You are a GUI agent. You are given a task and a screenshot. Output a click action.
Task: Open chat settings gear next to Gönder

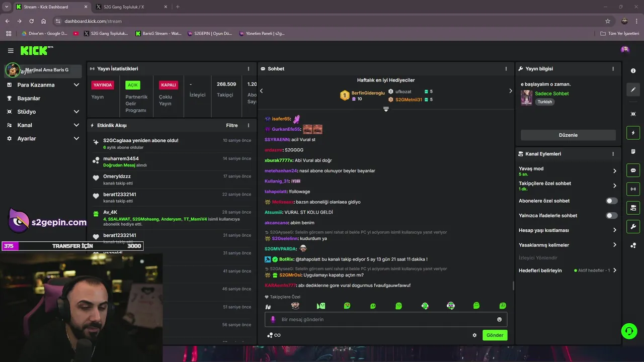[x=474, y=335]
